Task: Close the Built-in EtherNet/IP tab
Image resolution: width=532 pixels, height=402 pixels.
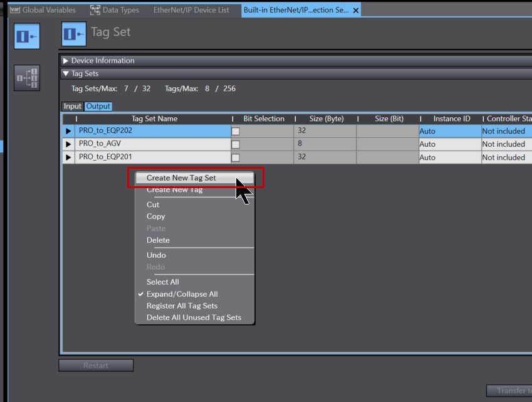Action: point(356,11)
